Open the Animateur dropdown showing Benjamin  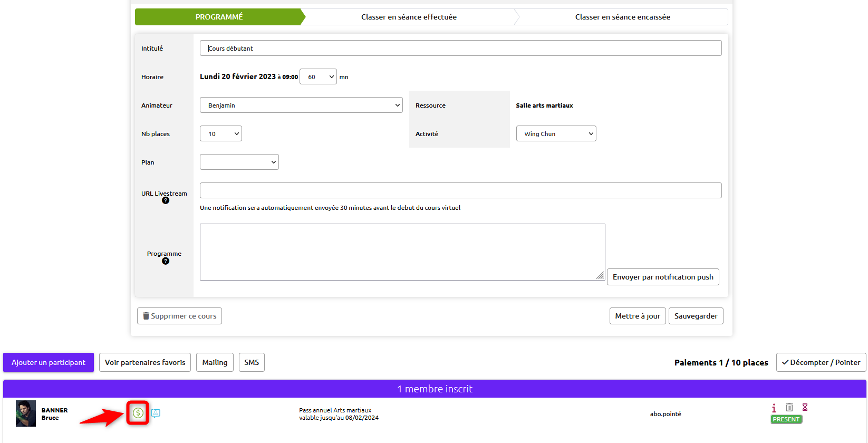301,105
